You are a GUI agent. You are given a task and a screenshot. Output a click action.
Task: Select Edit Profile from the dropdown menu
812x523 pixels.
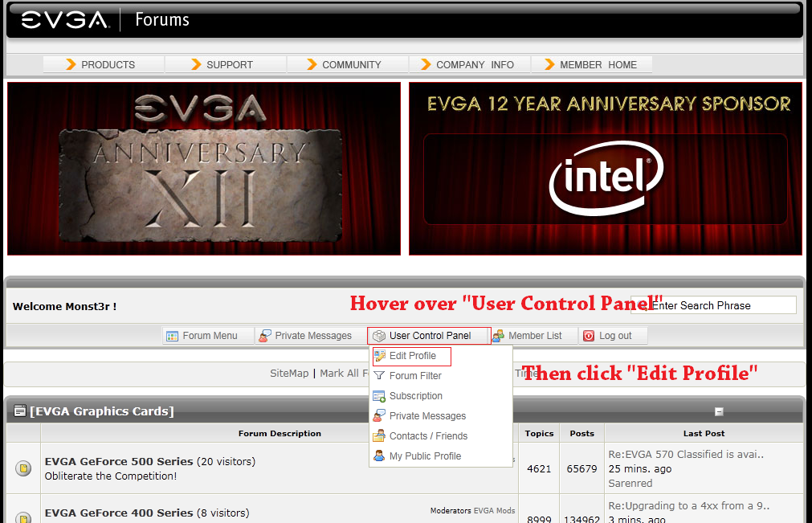[x=412, y=356]
